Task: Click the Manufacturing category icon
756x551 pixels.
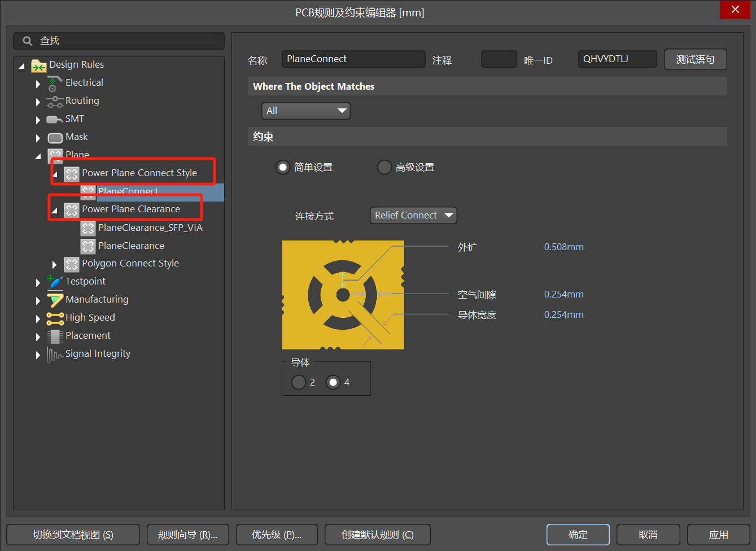Action: pyautogui.click(x=55, y=300)
